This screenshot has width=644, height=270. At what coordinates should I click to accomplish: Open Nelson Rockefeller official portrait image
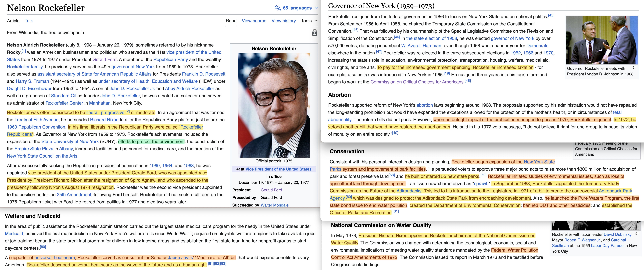click(274, 105)
